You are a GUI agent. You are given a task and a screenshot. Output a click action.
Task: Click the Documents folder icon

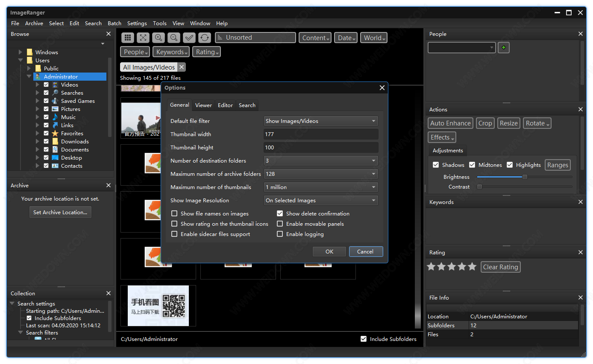pyautogui.click(x=55, y=150)
